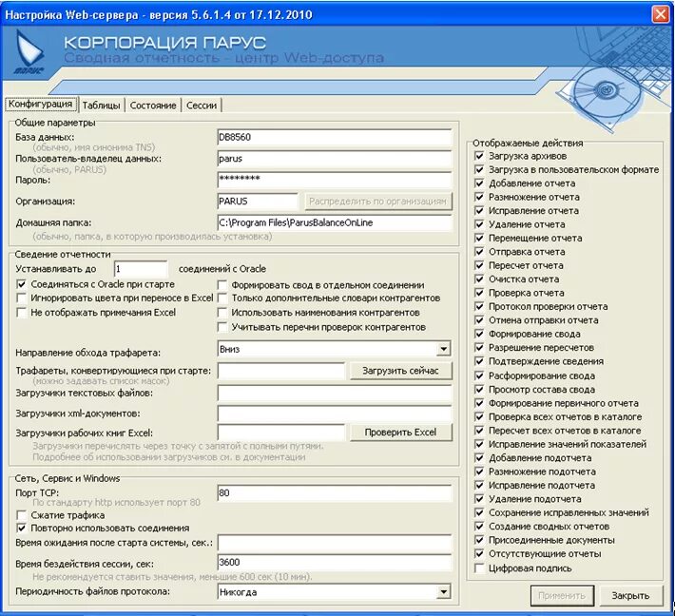This screenshot has width=675, height=616.
Task: Click the Проверить Excel button
Action: (401, 433)
